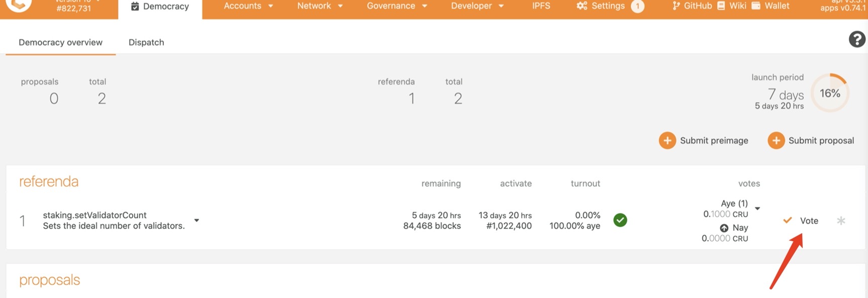868x298 pixels.
Task: Select the Democracy overview tab
Action: point(61,42)
